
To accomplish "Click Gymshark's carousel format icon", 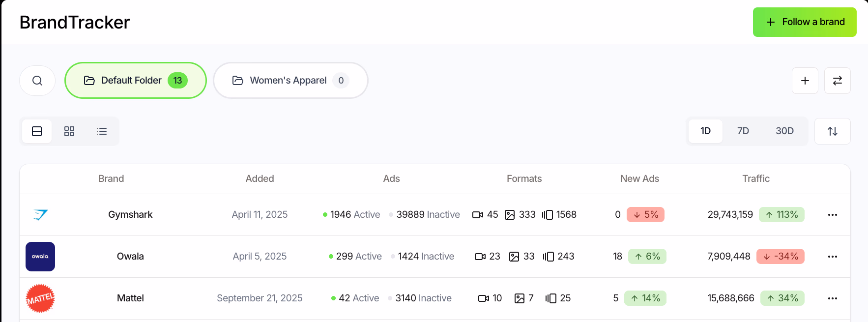I will pyautogui.click(x=548, y=215).
